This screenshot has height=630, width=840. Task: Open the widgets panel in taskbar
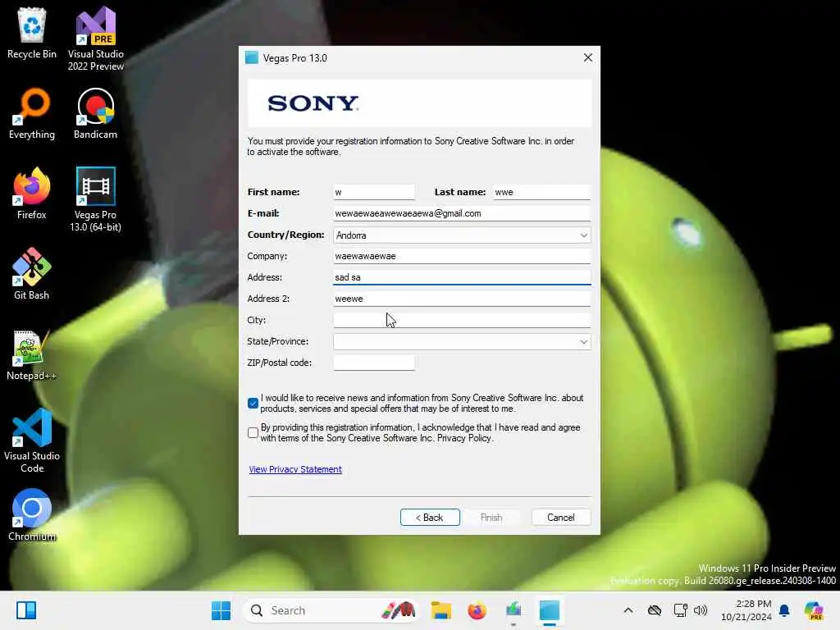coord(26,610)
